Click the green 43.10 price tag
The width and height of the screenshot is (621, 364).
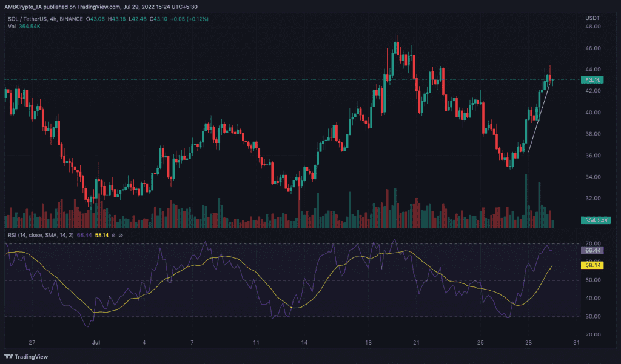[x=592, y=80]
